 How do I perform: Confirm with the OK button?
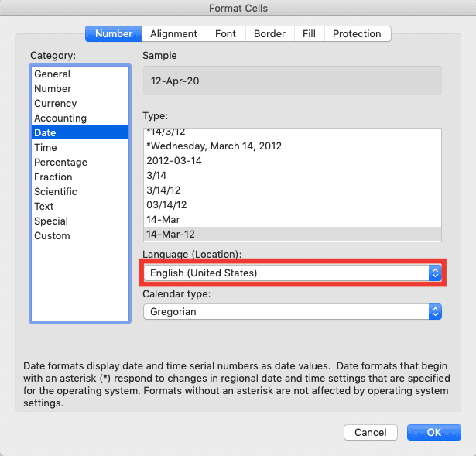click(433, 432)
